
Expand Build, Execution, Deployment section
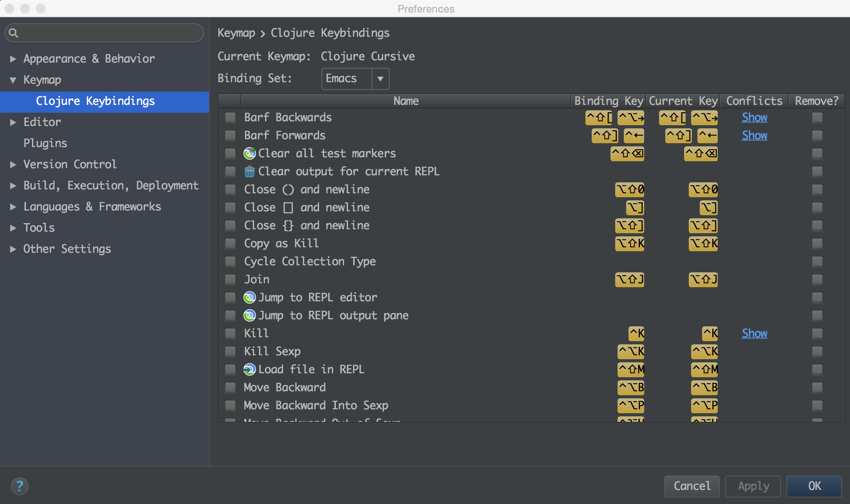tap(13, 185)
